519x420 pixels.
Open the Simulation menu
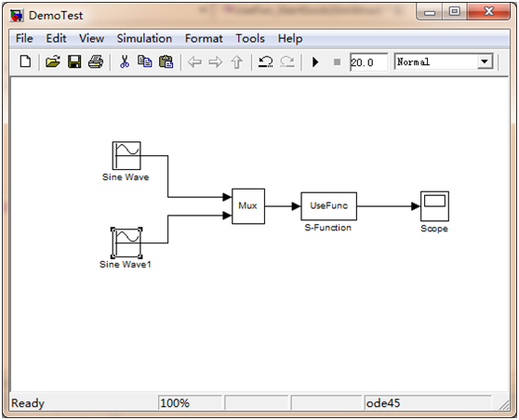click(x=144, y=38)
